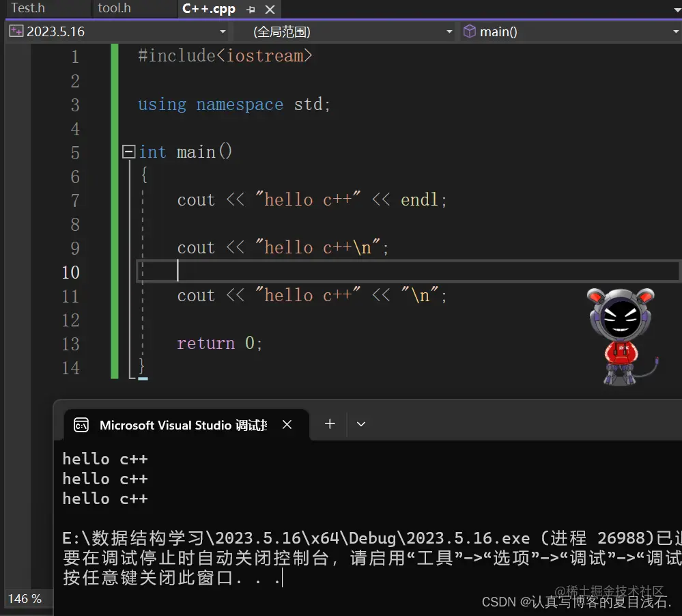Close the C++.cpp tab

[270, 9]
